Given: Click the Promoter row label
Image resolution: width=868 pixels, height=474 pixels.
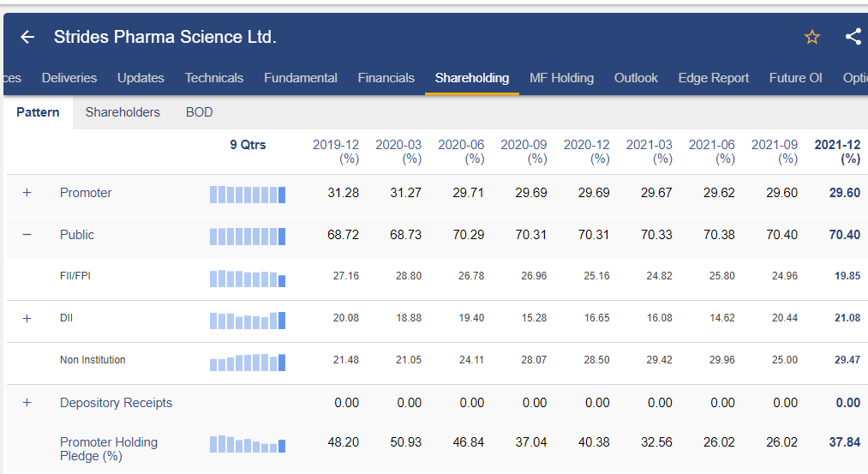Looking at the screenshot, I should coord(86,193).
